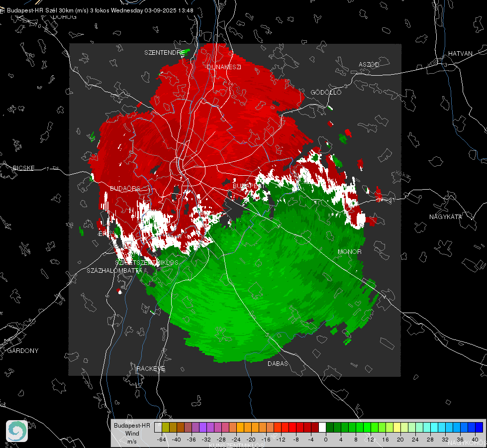The height and width of the screenshot is (448, 487).
Task: Click the GÁRDONY town label
Action: [x=23, y=351]
